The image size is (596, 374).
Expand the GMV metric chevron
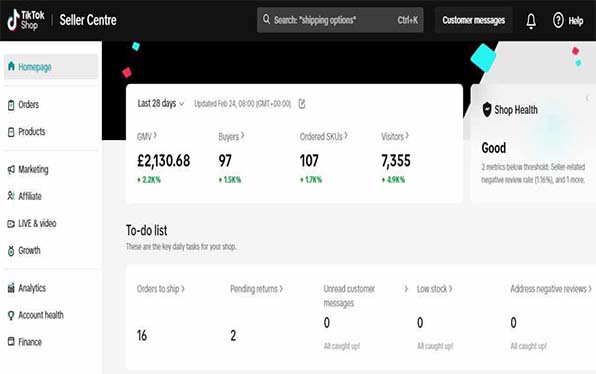click(155, 136)
